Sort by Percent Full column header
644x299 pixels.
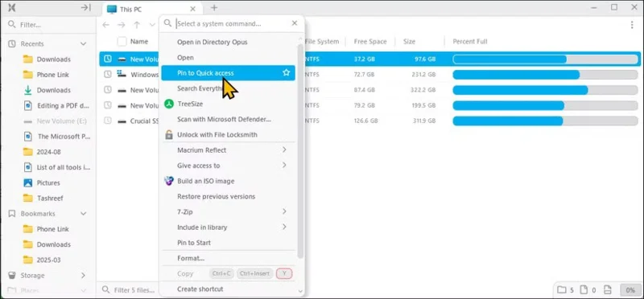click(x=470, y=42)
